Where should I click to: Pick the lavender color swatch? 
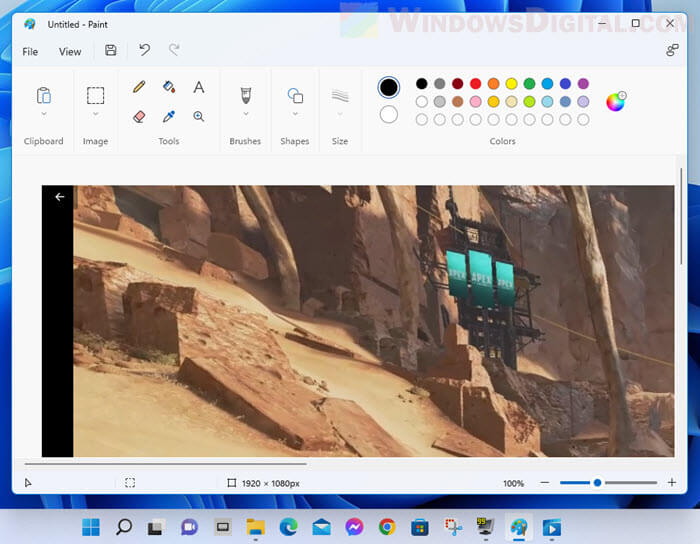[583, 102]
